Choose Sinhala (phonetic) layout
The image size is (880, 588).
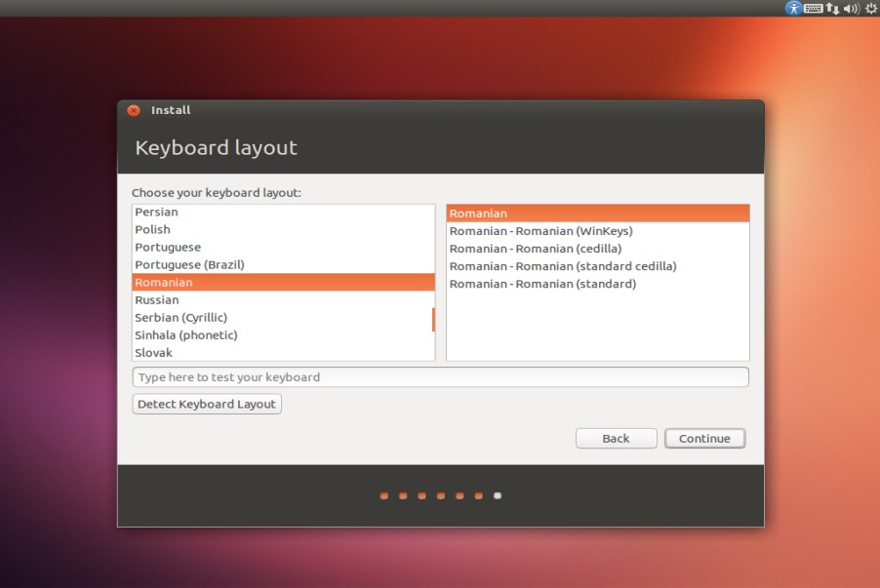pyautogui.click(x=185, y=334)
